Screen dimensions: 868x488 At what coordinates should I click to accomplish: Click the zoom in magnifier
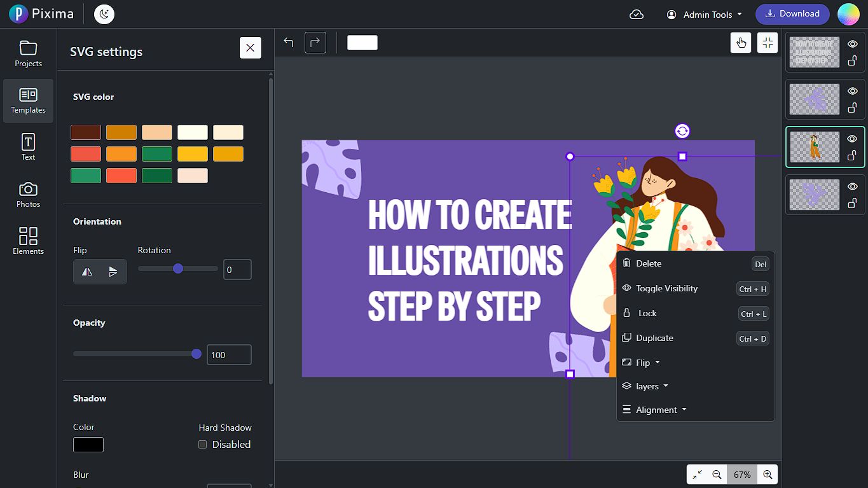point(768,475)
